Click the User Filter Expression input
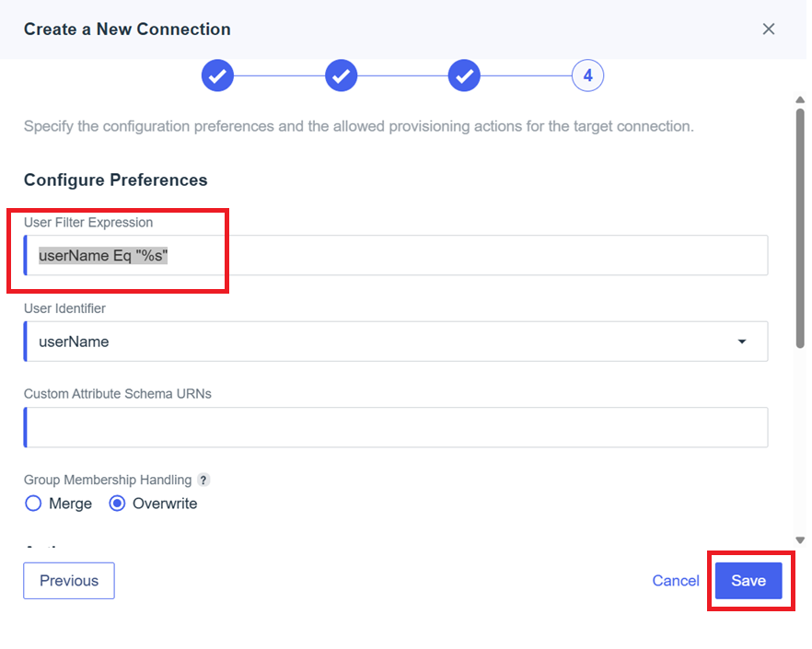The height and width of the screenshot is (649, 812). point(396,255)
